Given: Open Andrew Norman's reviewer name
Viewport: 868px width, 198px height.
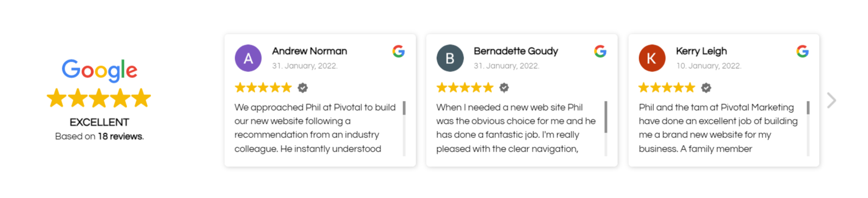Looking at the screenshot, I should pos(310,51).
